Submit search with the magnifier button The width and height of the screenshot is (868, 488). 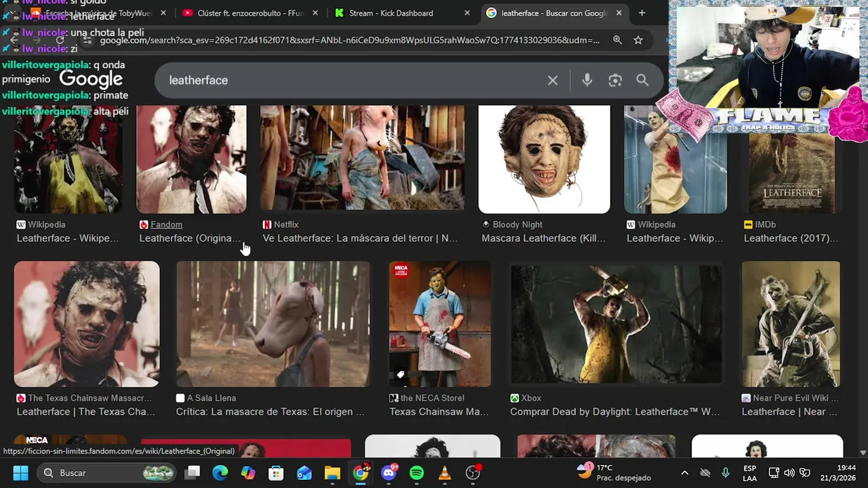coord(642,80)
